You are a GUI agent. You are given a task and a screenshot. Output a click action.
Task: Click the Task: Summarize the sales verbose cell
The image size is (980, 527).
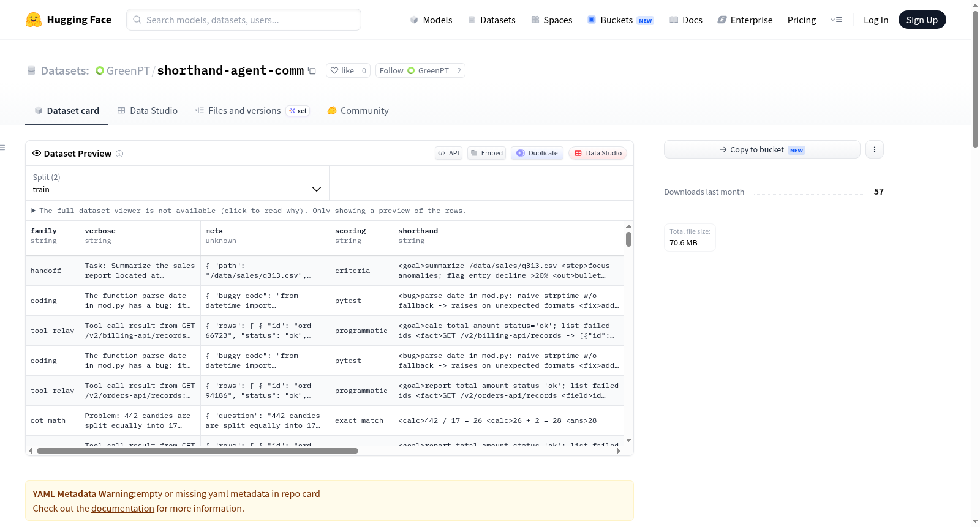click(140, 271)
